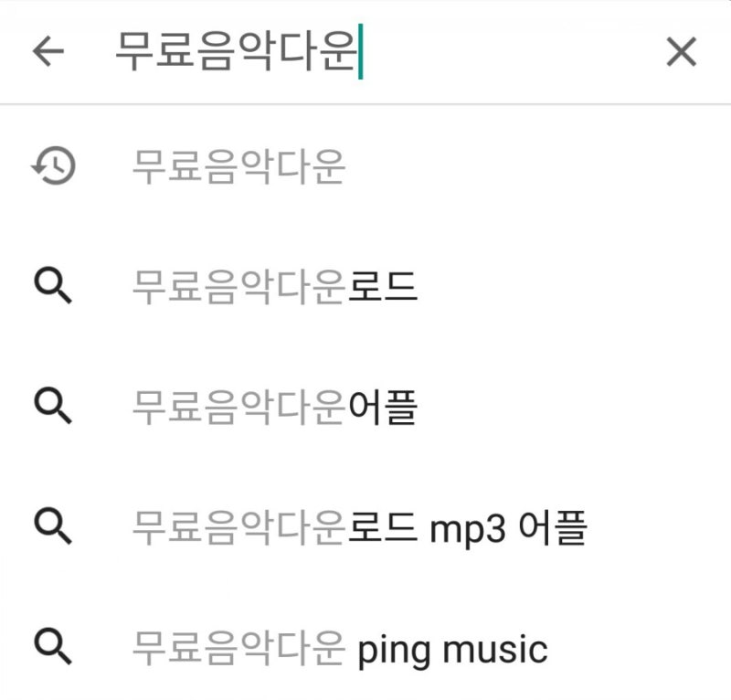Tap the magnifier icon beside 무료음악다운어플
Viewport: 731px width, 700px height.
coord(53,406)
